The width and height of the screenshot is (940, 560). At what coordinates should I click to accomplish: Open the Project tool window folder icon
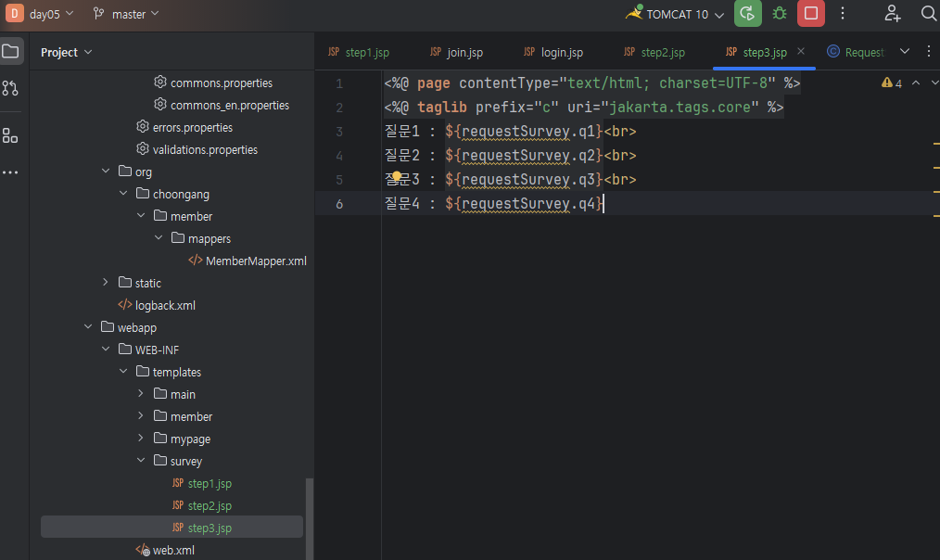pos(11,52)
